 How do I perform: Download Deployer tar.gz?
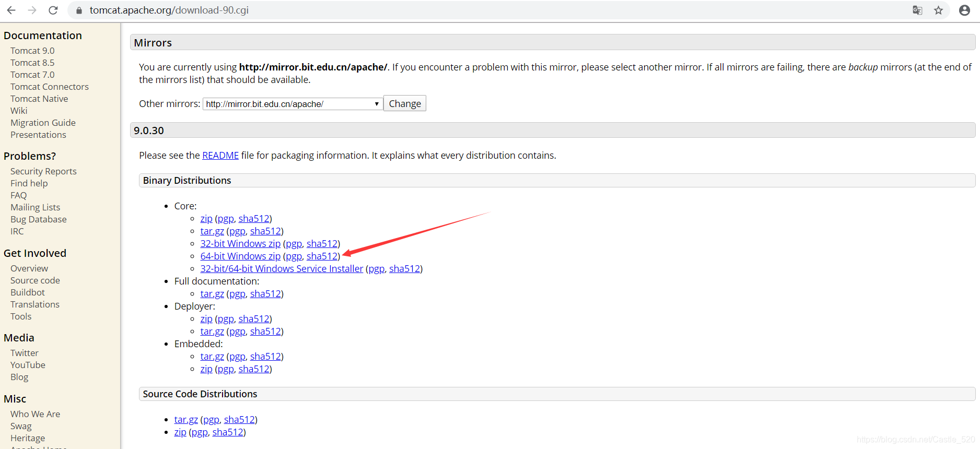click(x=212, y=331)
